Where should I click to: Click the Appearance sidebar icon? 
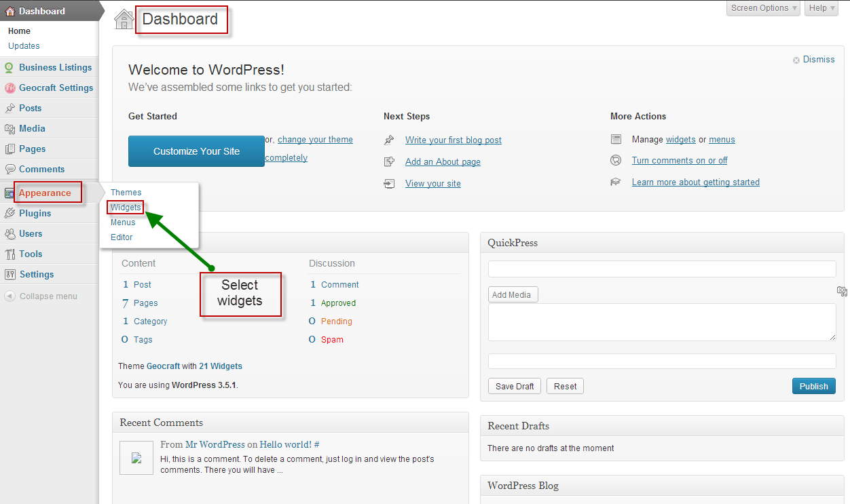pyautogui.click(x=10, y=193)
